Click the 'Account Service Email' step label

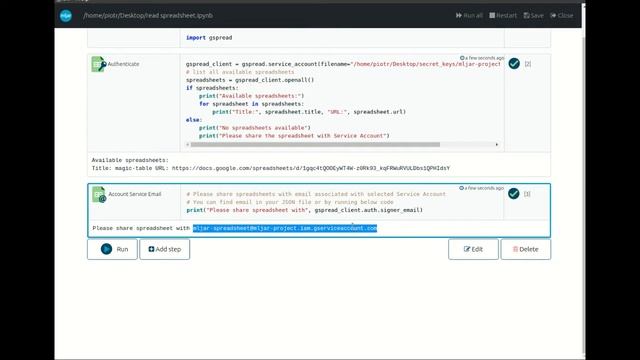click(135, 194)
